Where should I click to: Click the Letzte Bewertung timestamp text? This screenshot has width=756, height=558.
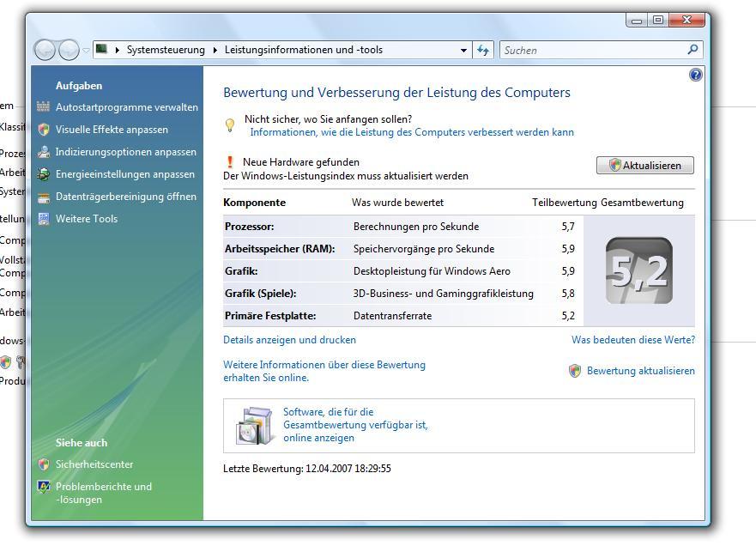point(306,469)
